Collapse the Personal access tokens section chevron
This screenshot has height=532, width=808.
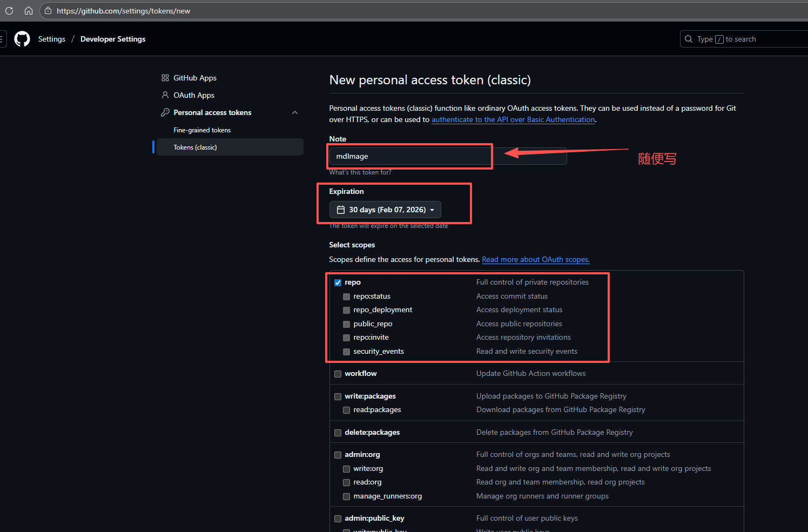tap(295, 112)
